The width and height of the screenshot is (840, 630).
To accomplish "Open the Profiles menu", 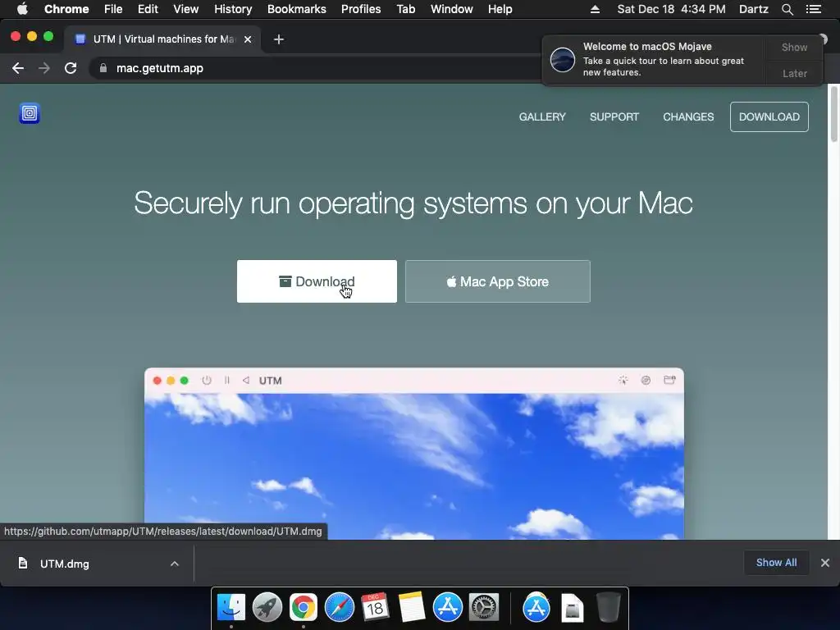I will tap(361, 9).
